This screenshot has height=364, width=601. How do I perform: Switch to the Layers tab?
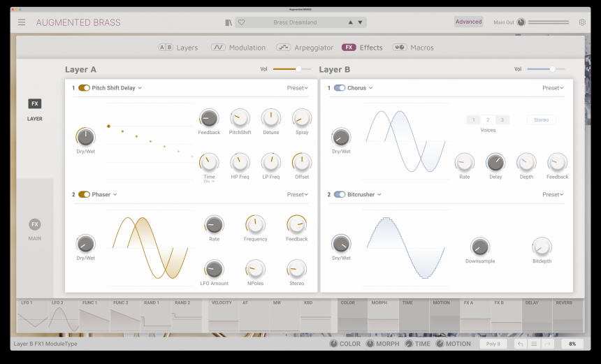pos(178,48)
